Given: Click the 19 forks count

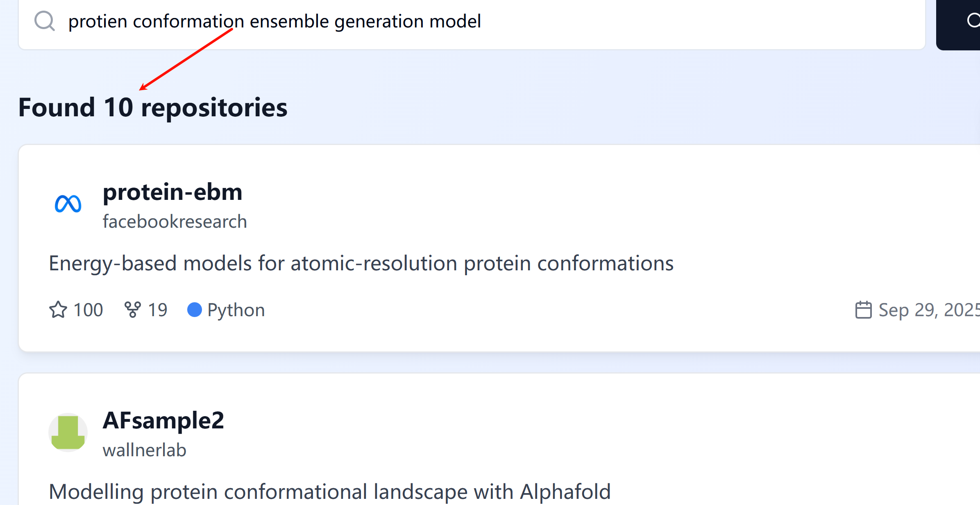Looking at the screenshot, I should (157, 310).
